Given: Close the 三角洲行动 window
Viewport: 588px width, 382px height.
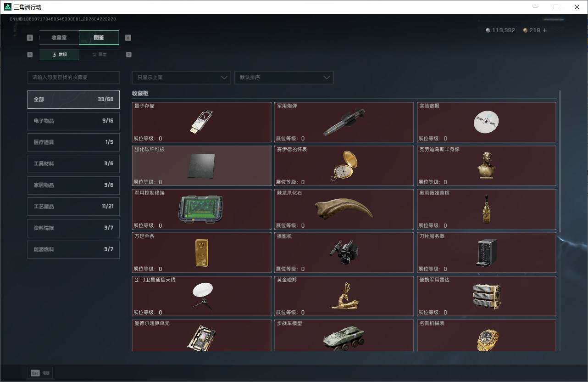Looking at the screenshot, I should pyautogui.click(x=577, y=7).
